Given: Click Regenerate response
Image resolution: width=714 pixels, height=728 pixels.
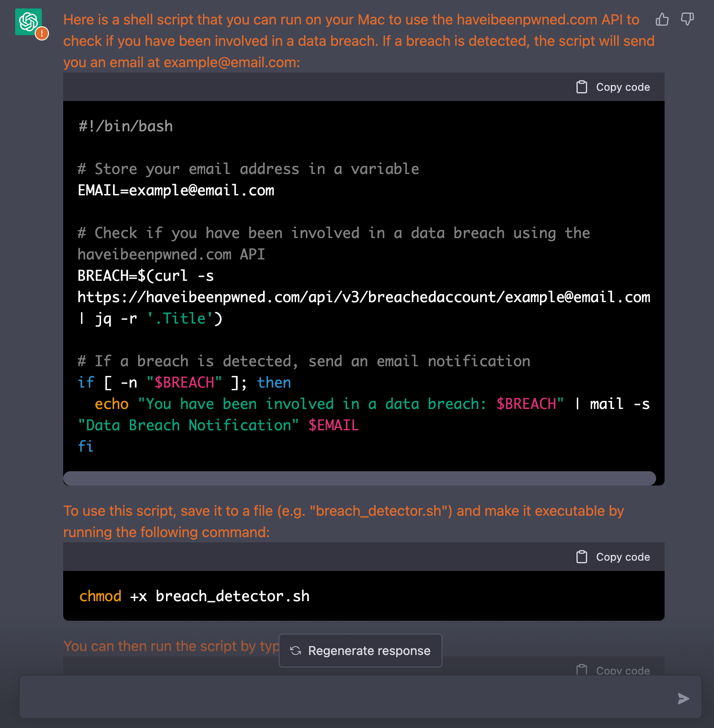Looking at the screenshot, I should coord(360,651).
